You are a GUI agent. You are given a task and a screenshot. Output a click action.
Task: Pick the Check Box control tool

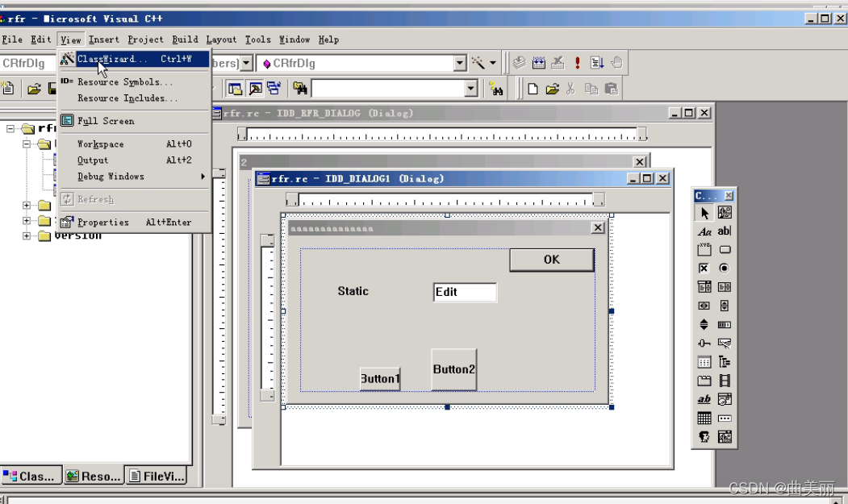click(x=704, y=269)
